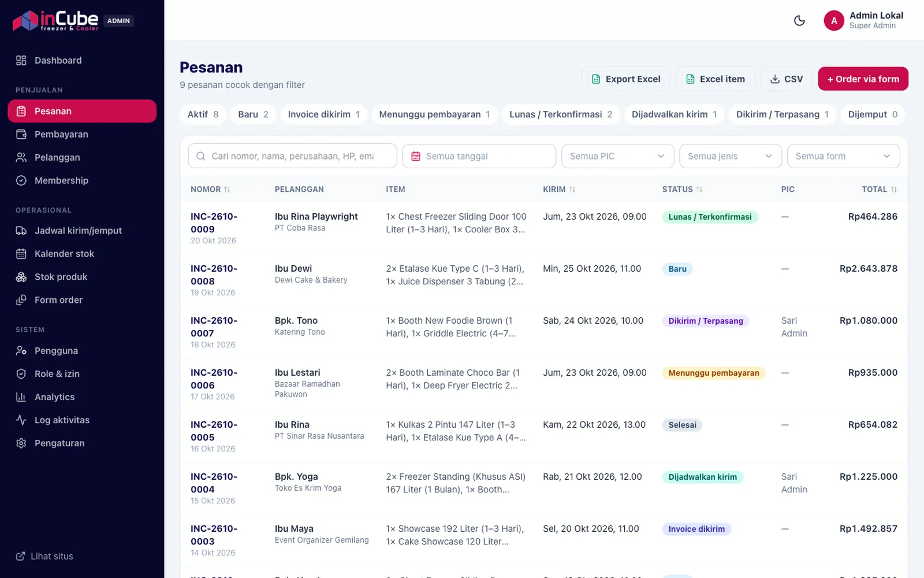Click the inCube logo
The height and width of the screenshot is (578, 924).
point(55,21)
